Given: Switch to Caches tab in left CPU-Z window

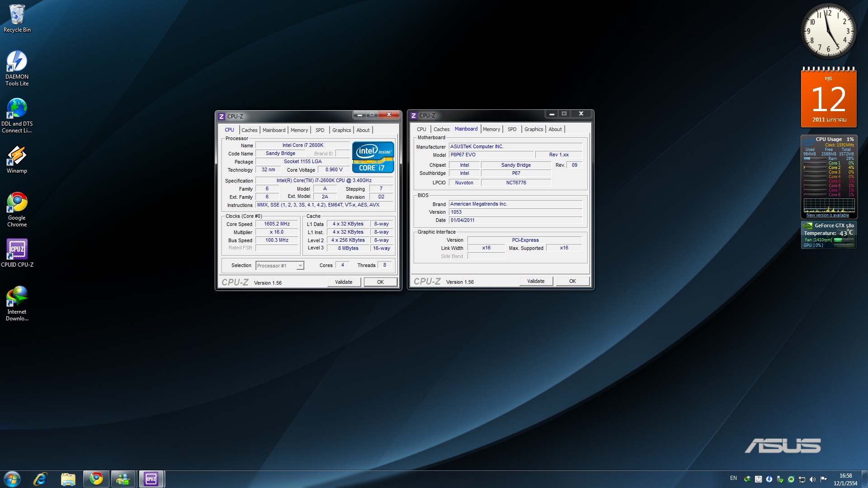Looking at the screenshot, I should pos(249,130).
